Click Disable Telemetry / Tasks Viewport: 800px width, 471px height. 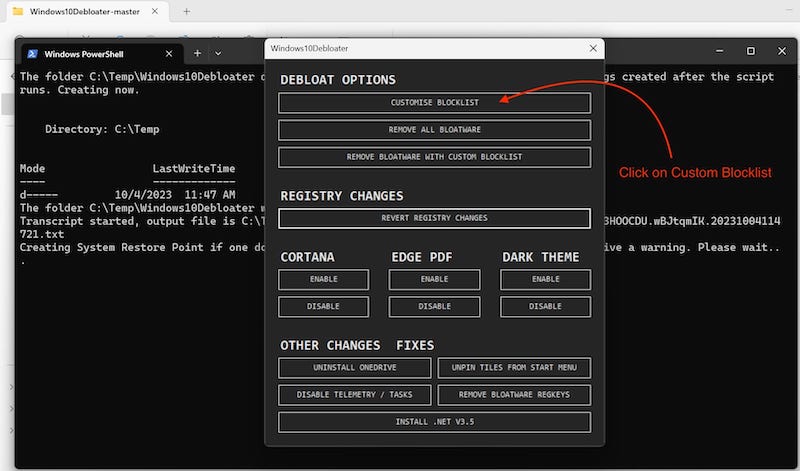355,395
